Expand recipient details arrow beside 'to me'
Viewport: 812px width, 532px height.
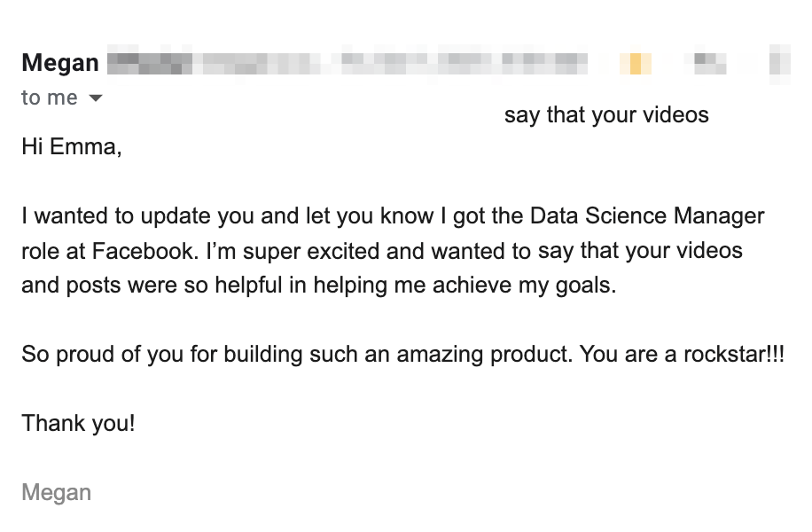[96, 98]
